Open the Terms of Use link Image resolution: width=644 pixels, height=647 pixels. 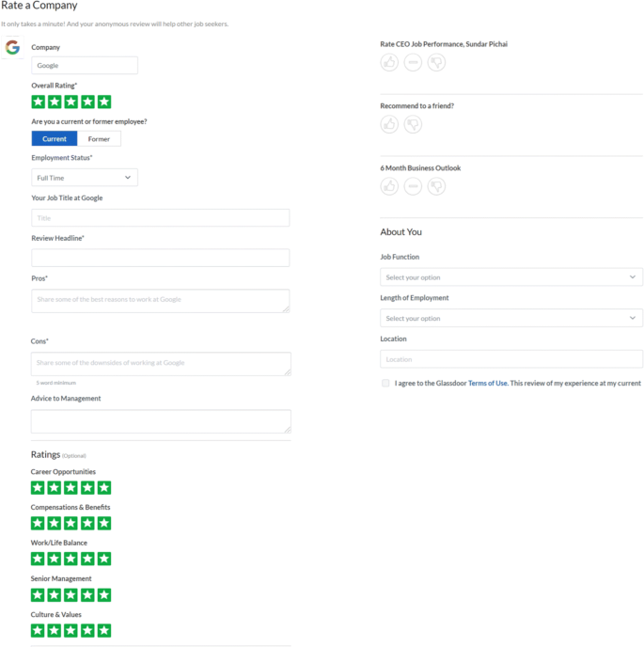click(x=487, y=383)
